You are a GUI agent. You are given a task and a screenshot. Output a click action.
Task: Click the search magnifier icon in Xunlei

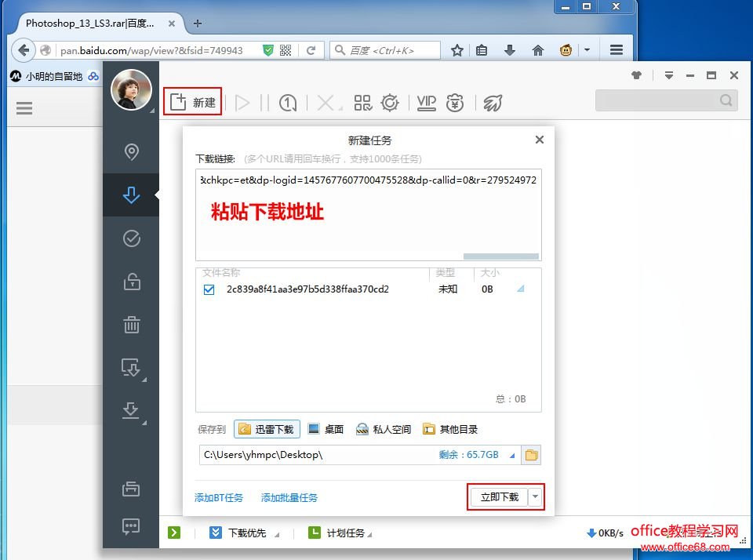click(726, 100)
